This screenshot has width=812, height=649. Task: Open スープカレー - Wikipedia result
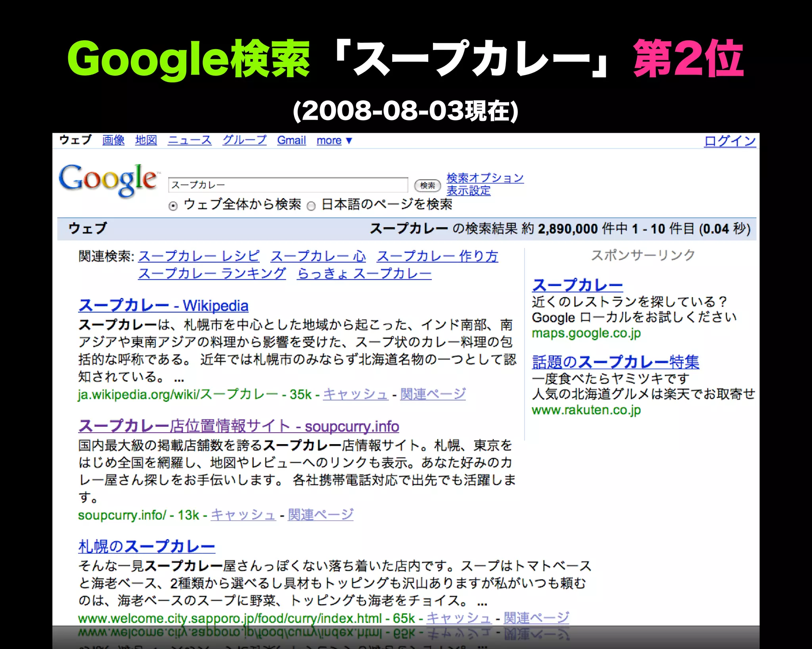click(x=163, y=305)
